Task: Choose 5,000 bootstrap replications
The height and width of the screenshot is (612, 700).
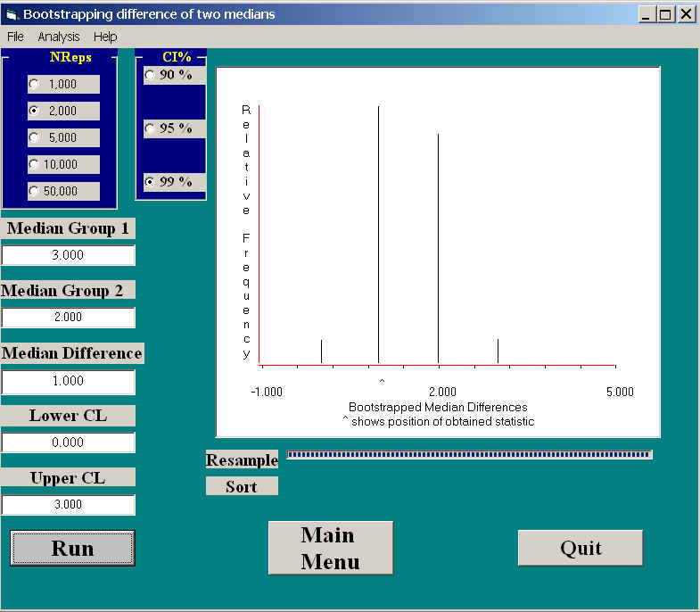Action: click(x=35, y=138)
